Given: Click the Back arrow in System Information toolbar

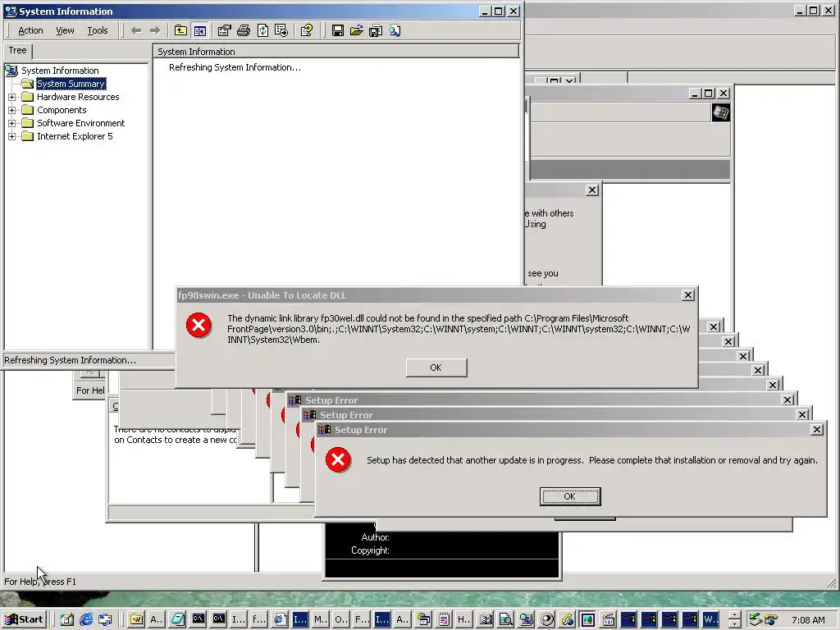Looking at the screenshot, I should point(136,30).
